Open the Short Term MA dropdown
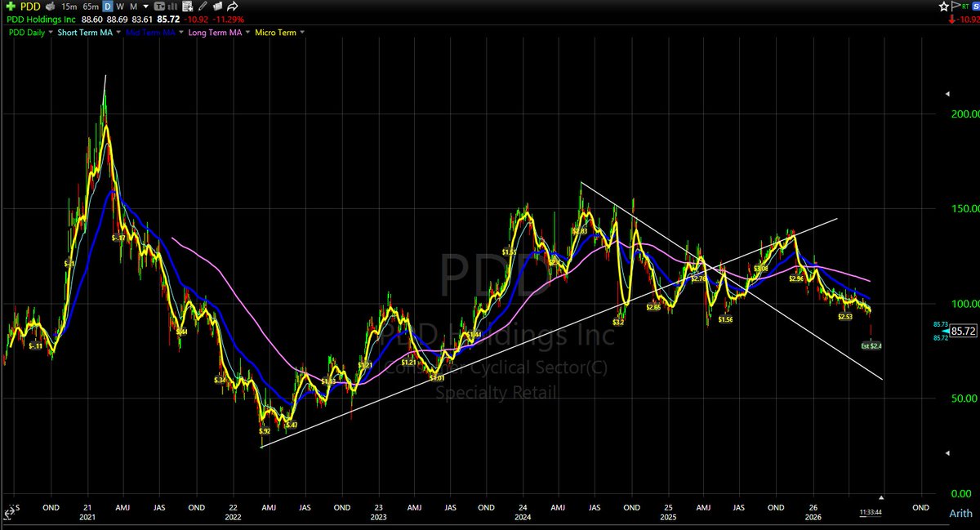 click(118, 33)
